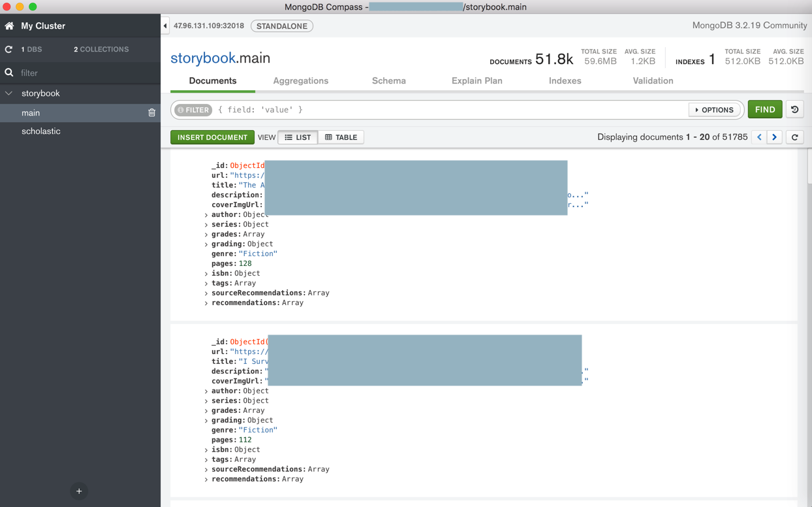Expand series field in second document

(x=206, y=401)
